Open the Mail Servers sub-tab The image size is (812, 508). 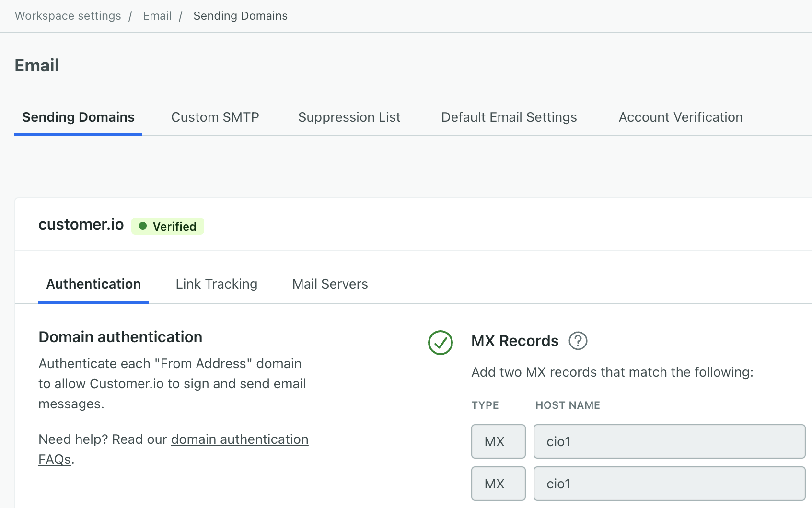tap(330, 284)
